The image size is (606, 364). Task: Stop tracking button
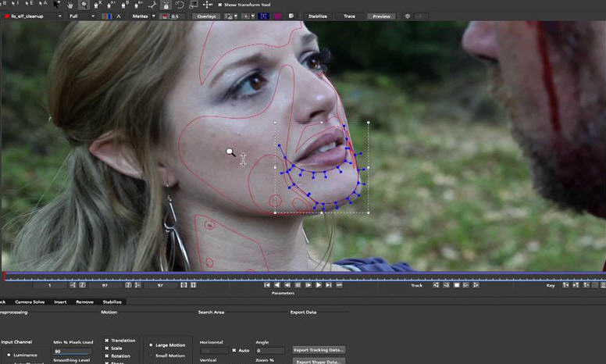click(x=456, y=285)
